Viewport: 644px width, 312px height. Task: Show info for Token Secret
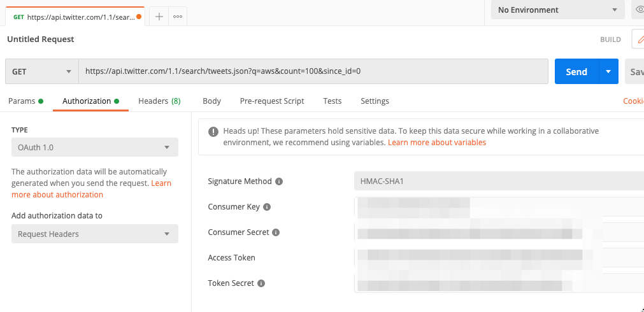point(261,283)
